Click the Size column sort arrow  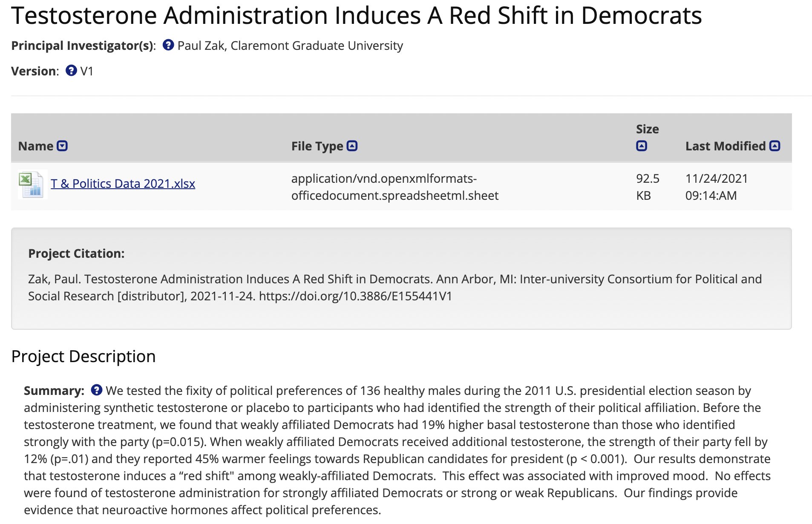641,146
